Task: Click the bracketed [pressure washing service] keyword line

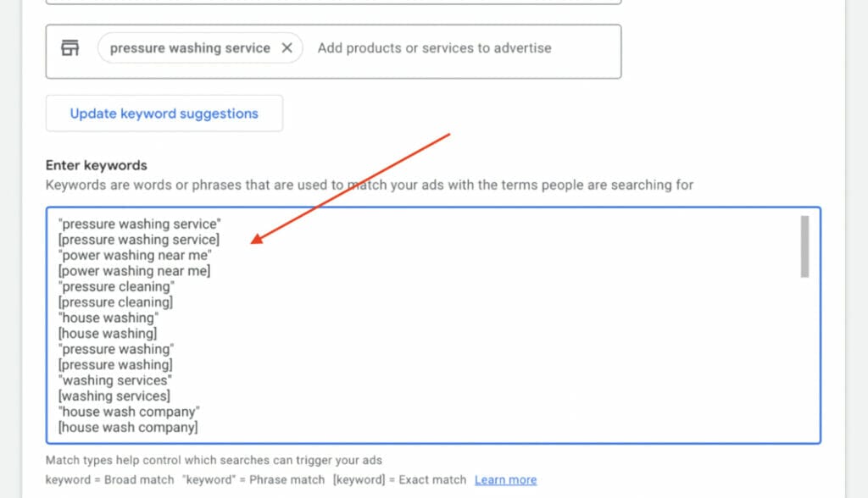Action: (139, 240)
